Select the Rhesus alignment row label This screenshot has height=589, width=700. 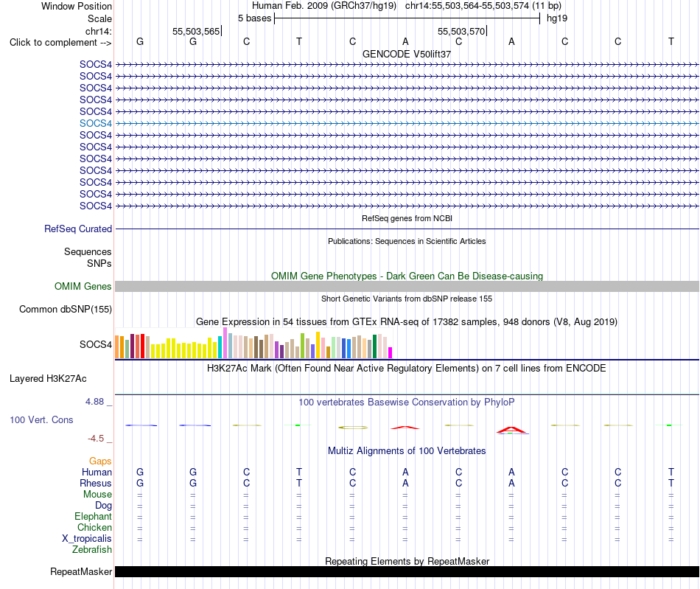96,483
